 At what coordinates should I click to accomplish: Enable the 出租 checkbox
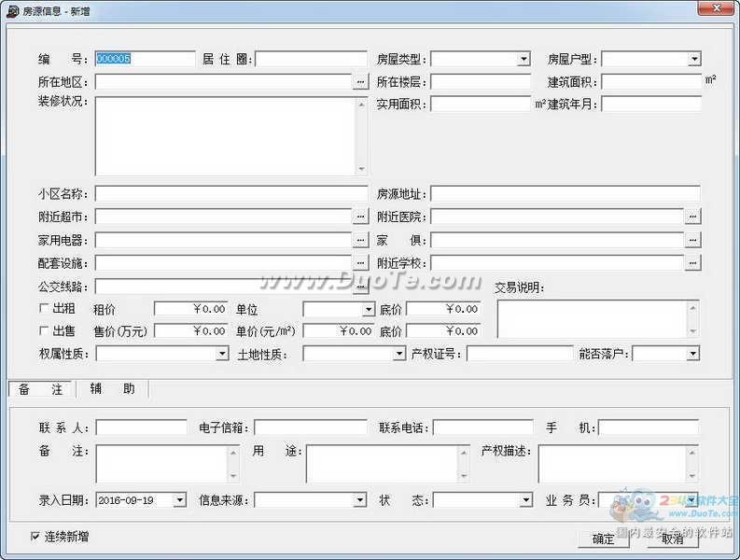44,308
